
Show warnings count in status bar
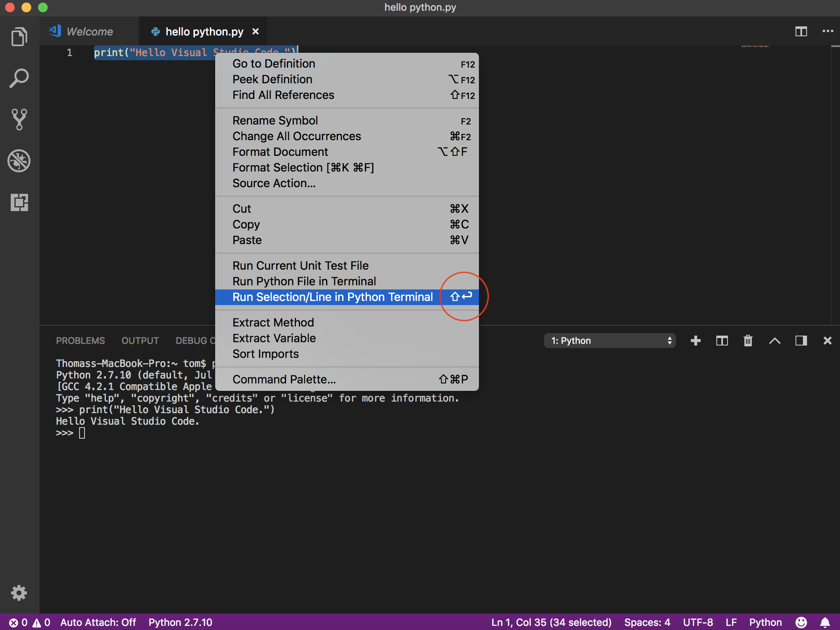point(41,622)
